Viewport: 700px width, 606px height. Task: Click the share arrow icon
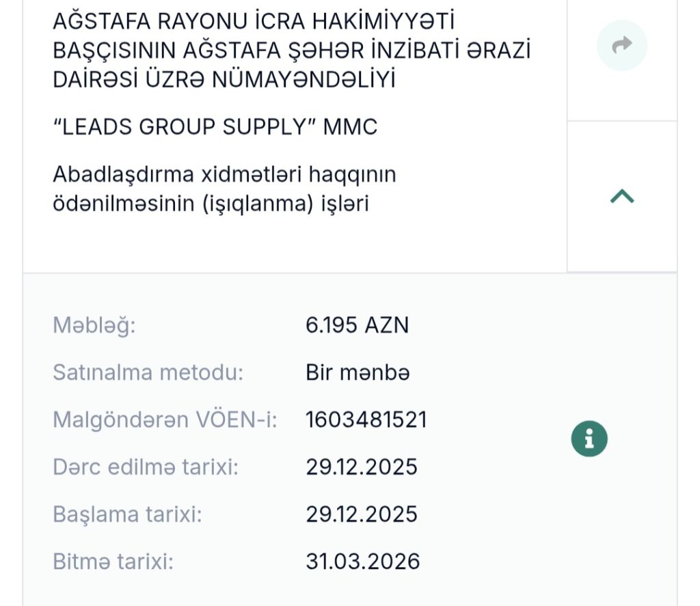(x=621, y=46)
